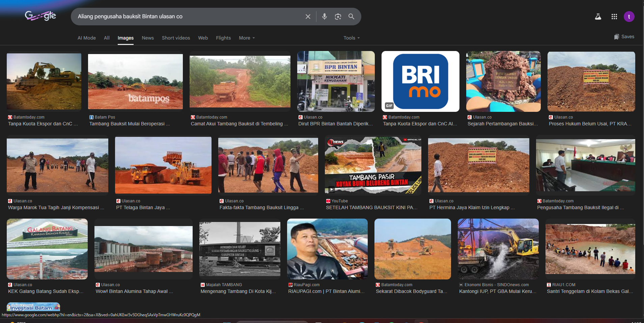Open the profile account avatar
Image resolution: width=644 pixels, height=323 pixels.
(x=629, y=16)
